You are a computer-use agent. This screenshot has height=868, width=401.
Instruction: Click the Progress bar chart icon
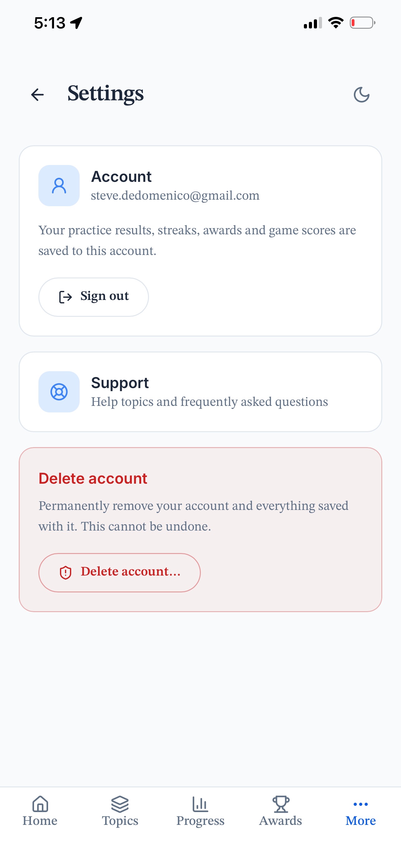coord(200,804)
